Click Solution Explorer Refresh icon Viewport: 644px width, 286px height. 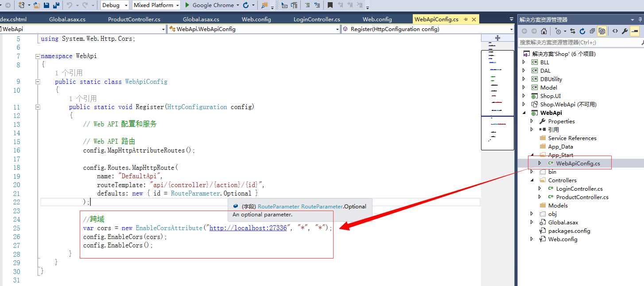coord(582,31)
